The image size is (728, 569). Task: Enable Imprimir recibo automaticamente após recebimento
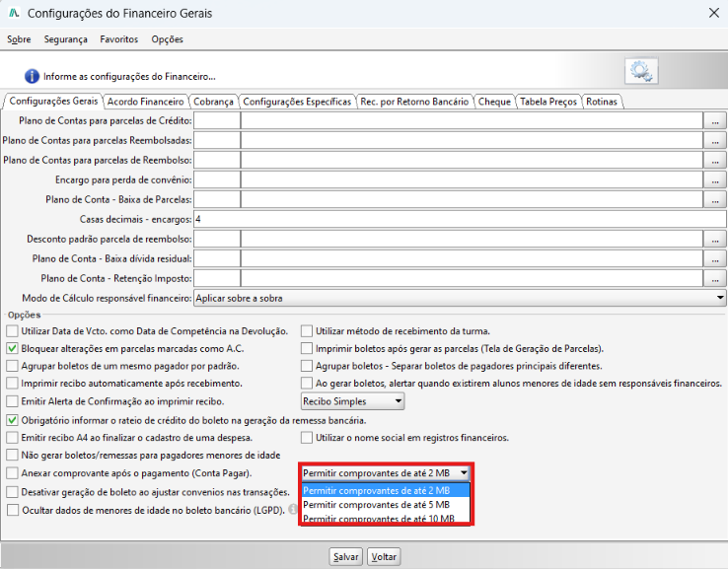click(x=13, y=384)
